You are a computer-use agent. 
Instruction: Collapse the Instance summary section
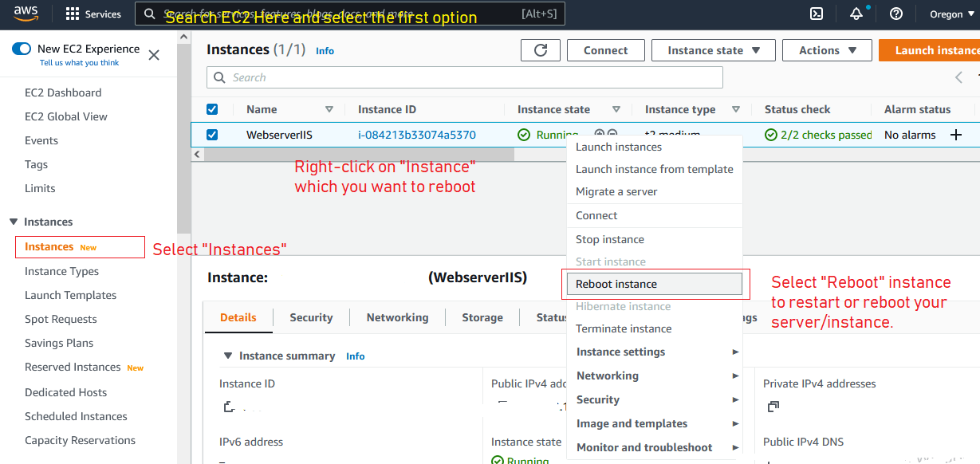(x=228, y=356)
